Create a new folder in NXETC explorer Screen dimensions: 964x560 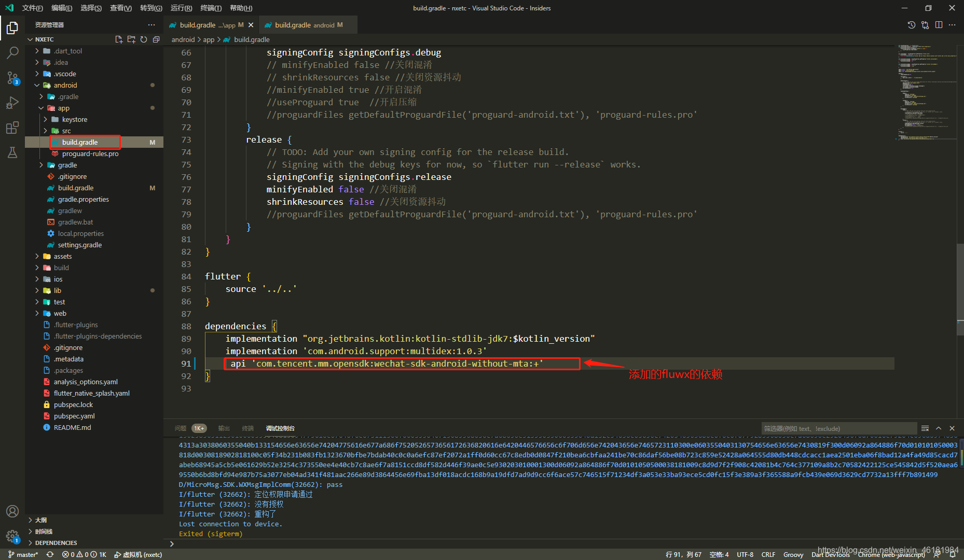(131, 39)
